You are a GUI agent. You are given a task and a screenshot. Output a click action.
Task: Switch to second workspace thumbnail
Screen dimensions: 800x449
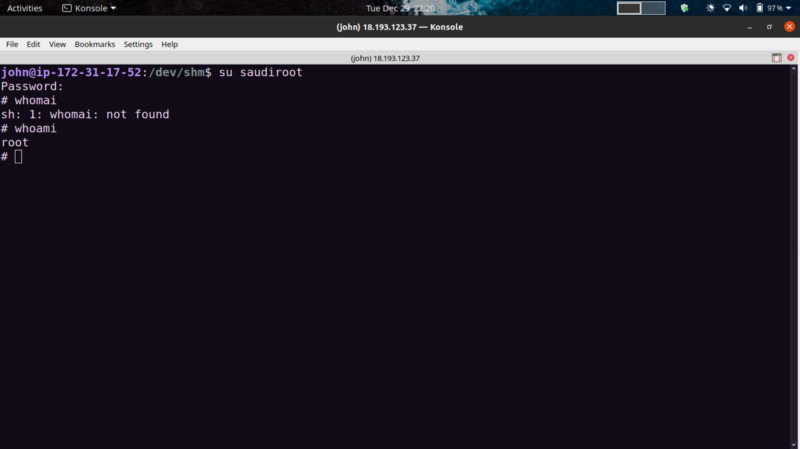pyautogui.click(x=654, y=8)
